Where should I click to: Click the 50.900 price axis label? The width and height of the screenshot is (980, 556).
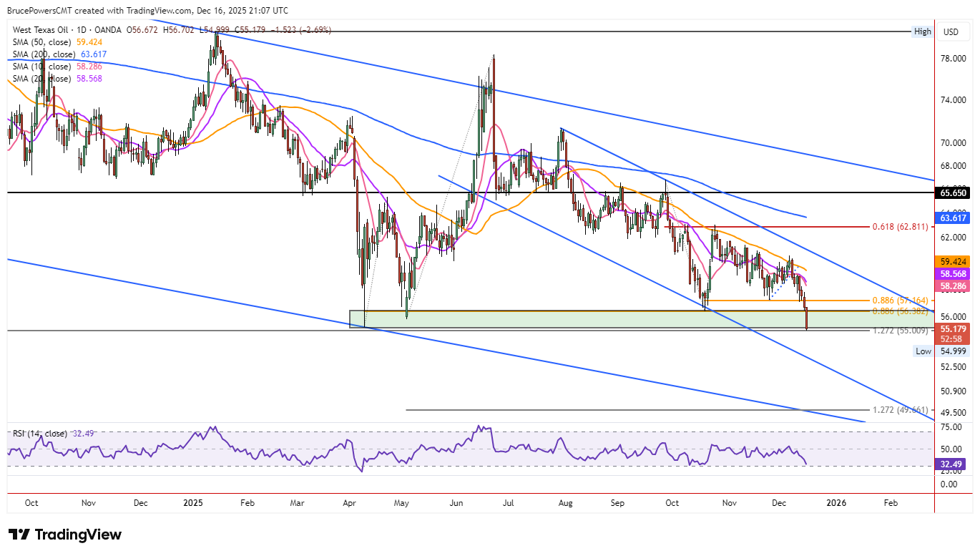coord(955,391)
